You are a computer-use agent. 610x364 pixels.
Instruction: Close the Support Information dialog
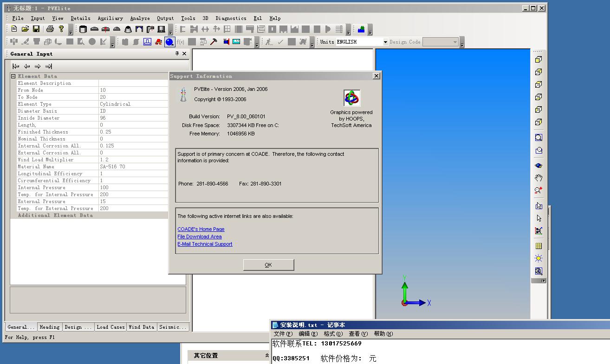click(x=376, y=76)
